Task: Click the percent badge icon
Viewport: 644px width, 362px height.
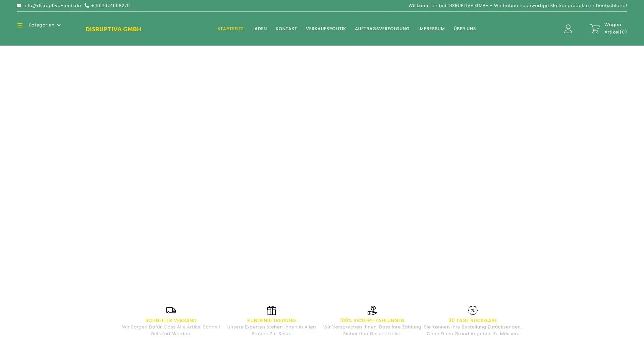Action: coord(473,310)
